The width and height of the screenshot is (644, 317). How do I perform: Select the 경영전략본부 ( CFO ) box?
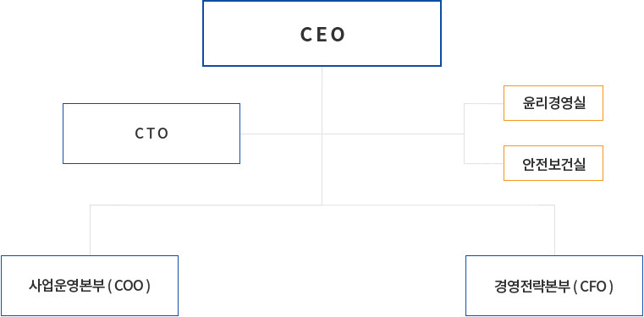[554, 286]
